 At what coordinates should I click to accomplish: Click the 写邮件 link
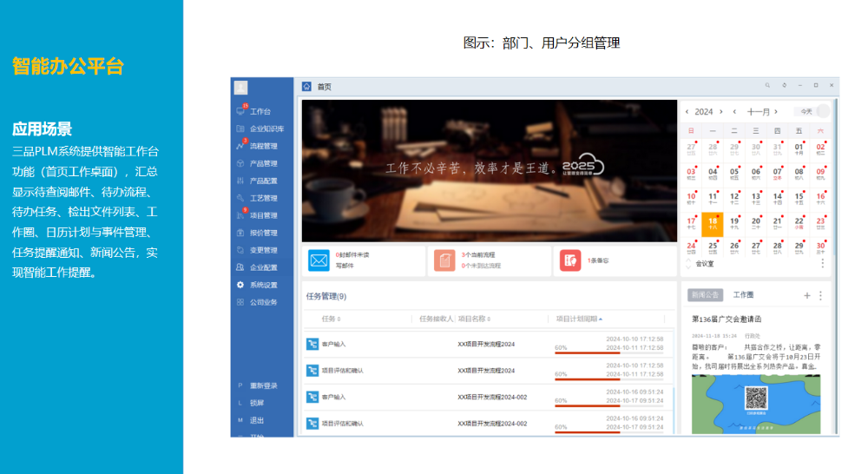click(x=345, y=266)
